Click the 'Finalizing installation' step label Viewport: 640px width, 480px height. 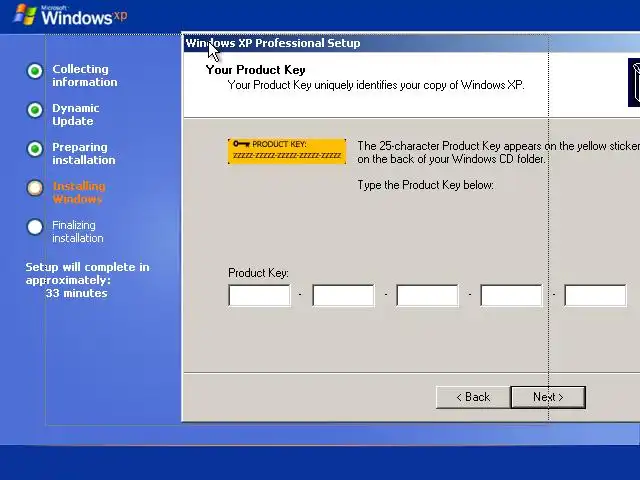[x=78, y=231]
